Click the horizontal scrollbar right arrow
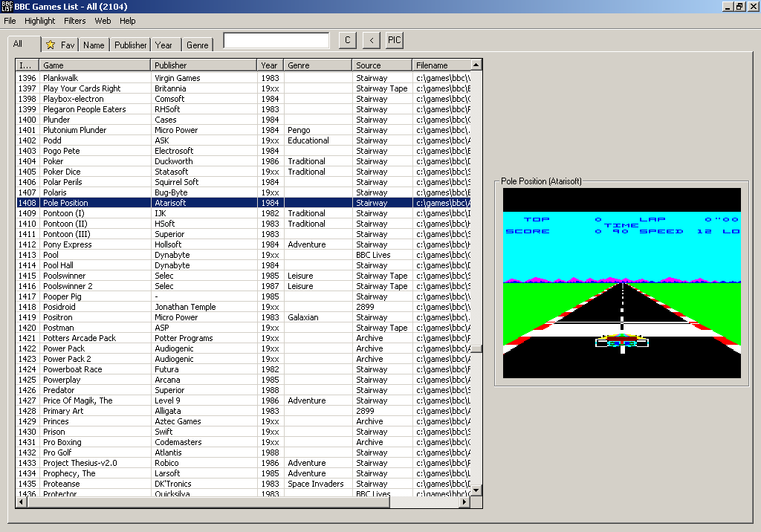Viewport: 761px width, 532px height. [465, 502]
